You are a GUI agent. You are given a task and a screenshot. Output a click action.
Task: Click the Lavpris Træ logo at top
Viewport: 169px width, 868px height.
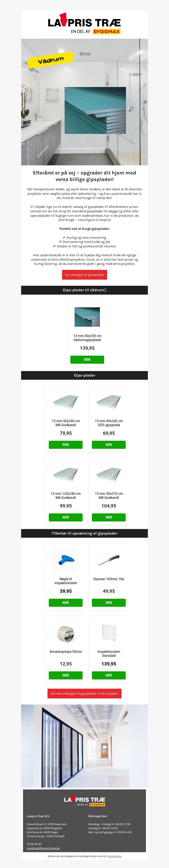(x=84, y=24)
